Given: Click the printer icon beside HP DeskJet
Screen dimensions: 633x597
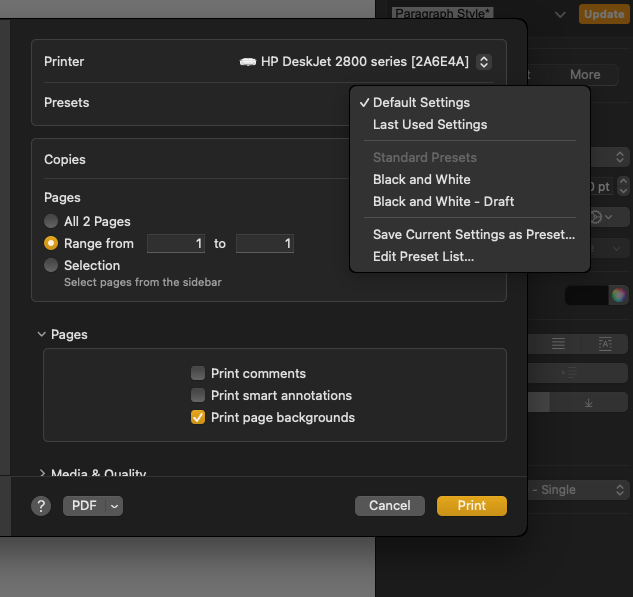Looking at the screenshot, I should (x=248, y=62).
